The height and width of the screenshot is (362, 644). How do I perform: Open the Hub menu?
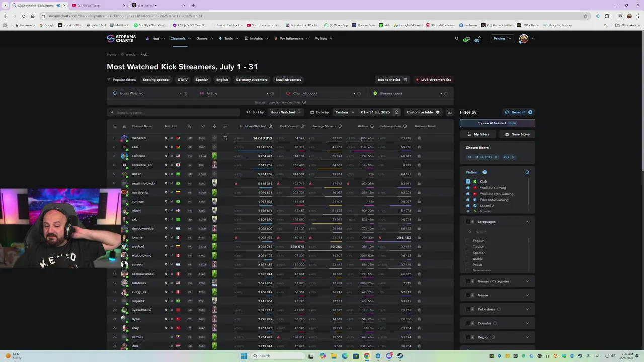tap(155, 39)
